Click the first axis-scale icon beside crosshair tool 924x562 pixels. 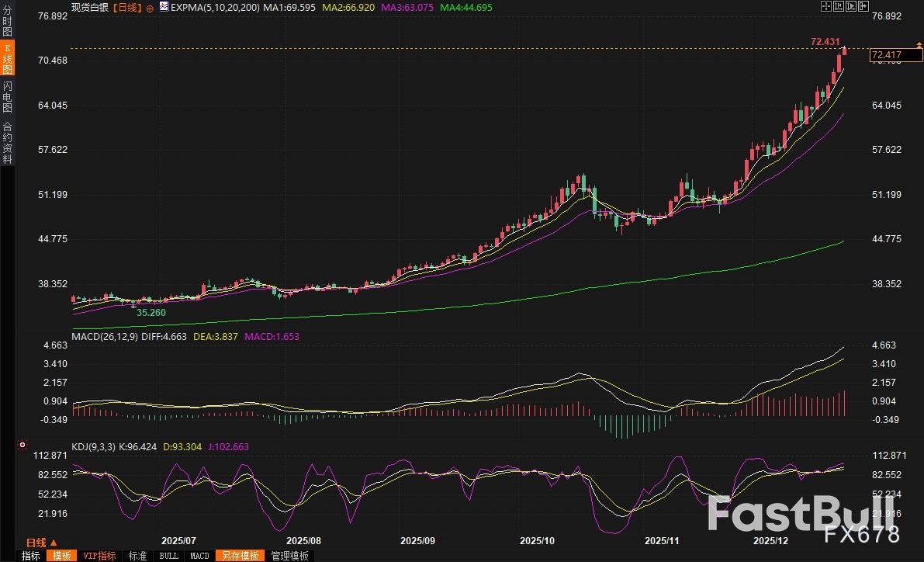[x=839, y=6]
